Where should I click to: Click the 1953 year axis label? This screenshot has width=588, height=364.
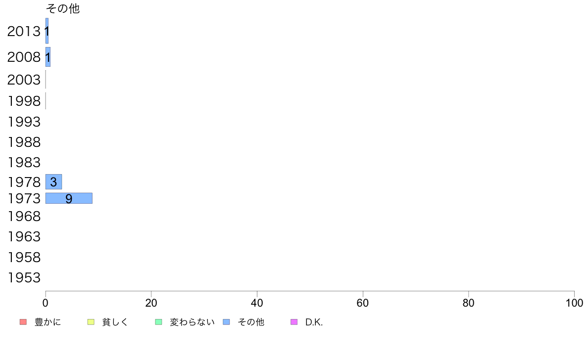click(x=24, y=278)
